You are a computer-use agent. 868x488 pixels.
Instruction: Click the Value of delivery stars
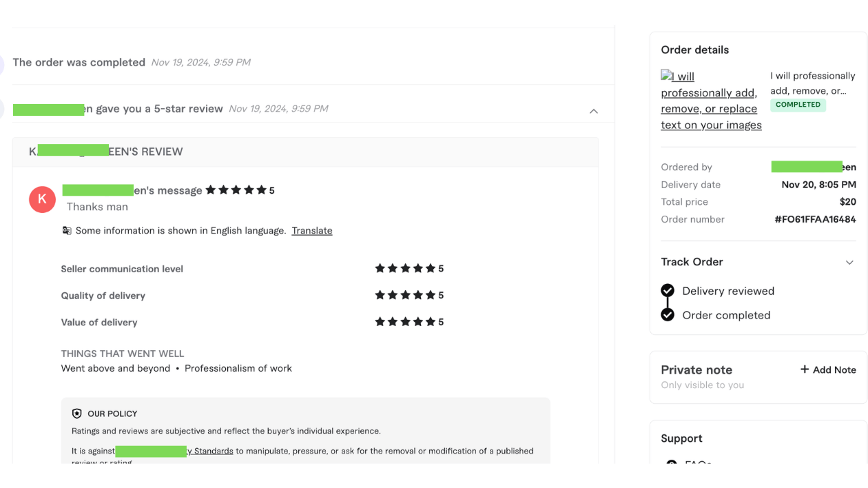point(405,322)
